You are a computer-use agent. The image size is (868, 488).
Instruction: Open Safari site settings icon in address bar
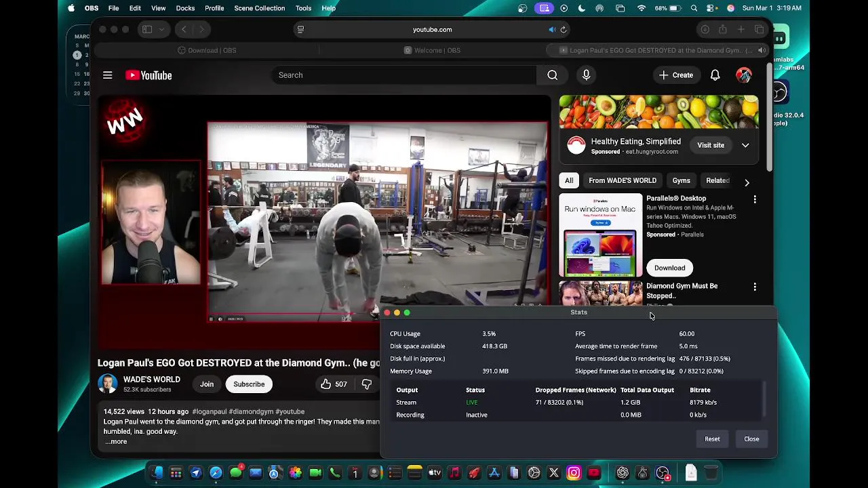[300, 30]
